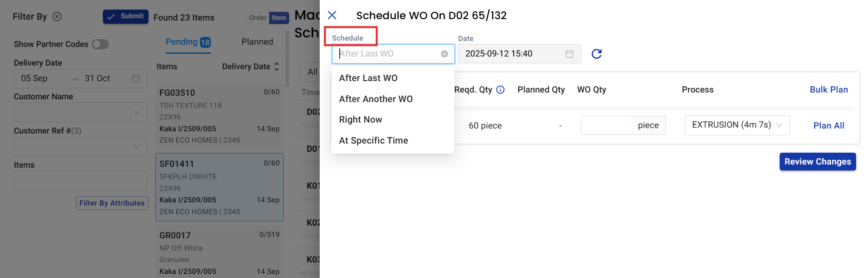868x278 pixels.
Task: Close the Schedule WO panel
Action: click(x=332, y=15)
